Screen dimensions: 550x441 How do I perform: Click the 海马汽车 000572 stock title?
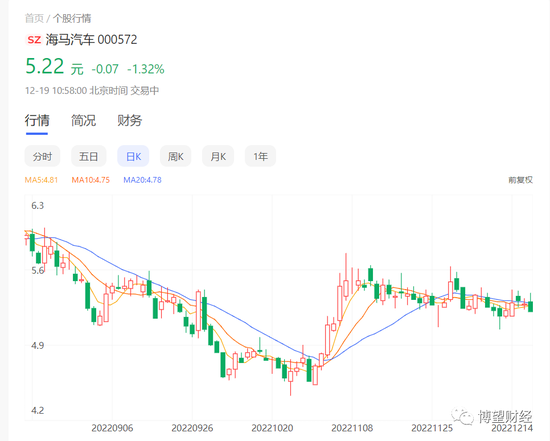tap(91, 40)
